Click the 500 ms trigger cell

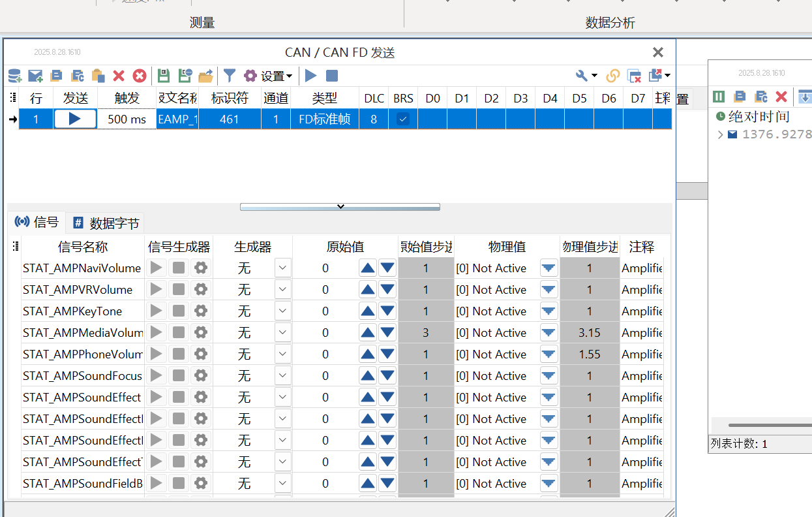pos(127,119)
